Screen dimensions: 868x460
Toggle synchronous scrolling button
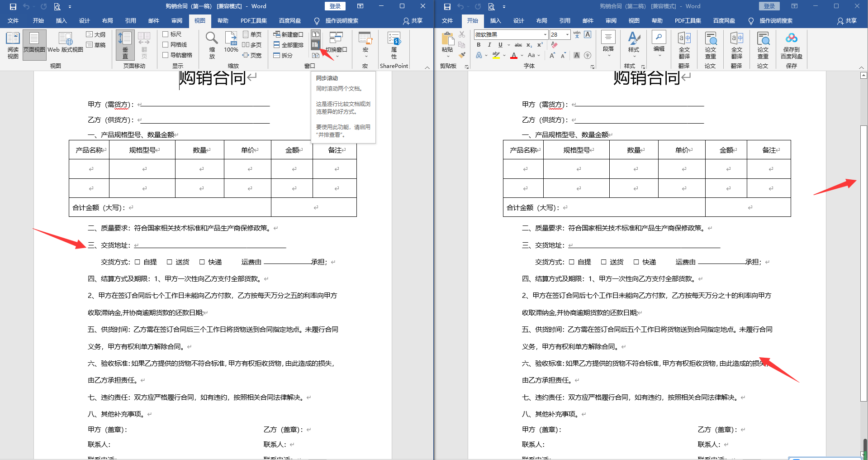(x=316, y=45)
